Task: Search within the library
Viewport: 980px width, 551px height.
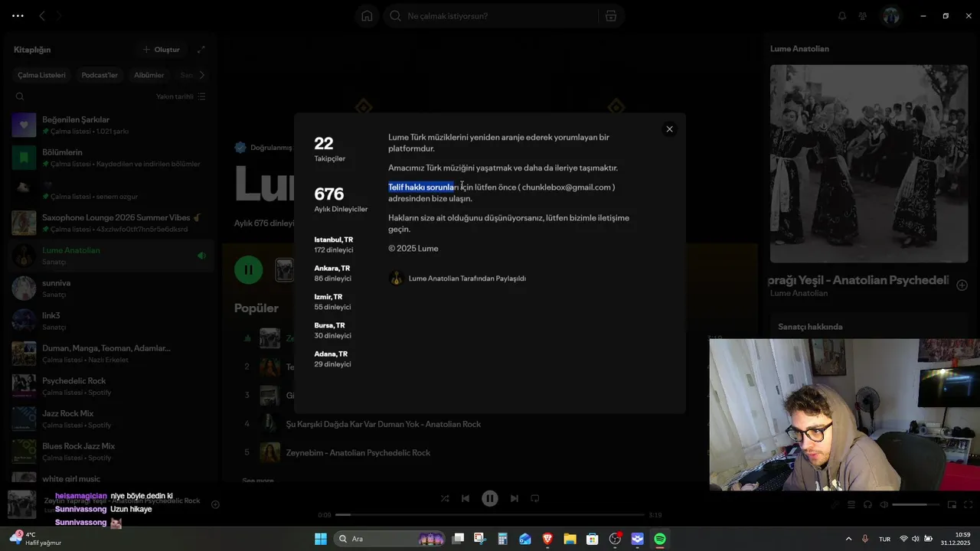Action: (x=20, y=96)
